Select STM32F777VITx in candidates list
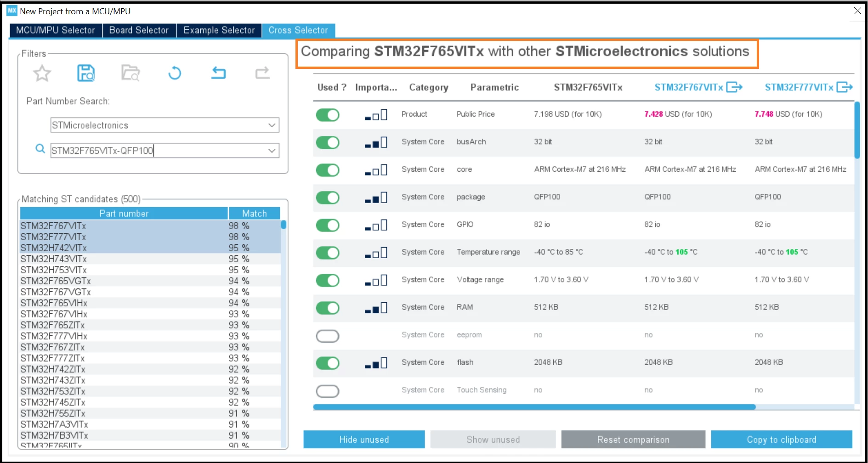Image resolution: width=868 pixels, height=463 pixels. 150,237
